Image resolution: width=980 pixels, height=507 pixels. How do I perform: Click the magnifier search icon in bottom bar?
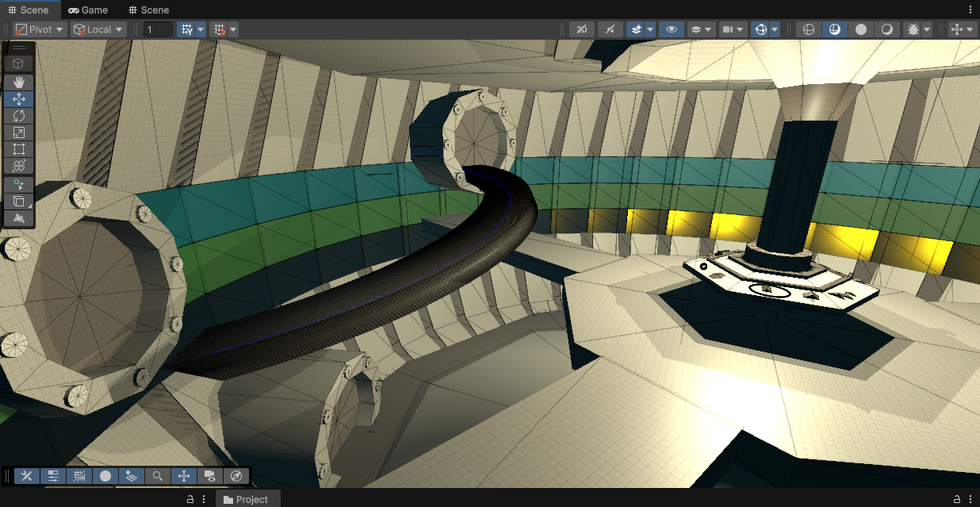pyautogui.click(x=158, y=476)
